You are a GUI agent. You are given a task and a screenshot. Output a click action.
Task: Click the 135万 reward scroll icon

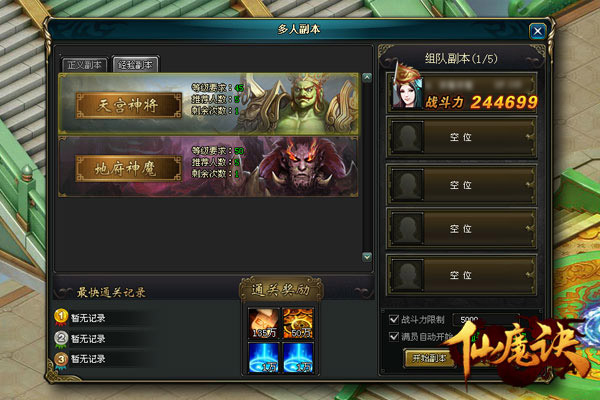[x=264, y=323]
